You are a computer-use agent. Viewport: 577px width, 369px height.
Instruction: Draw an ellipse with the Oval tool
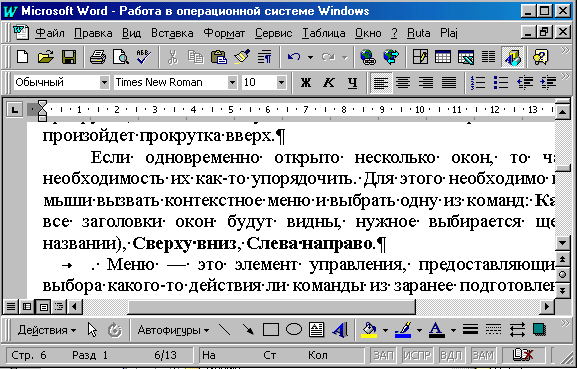pos(294,330)
